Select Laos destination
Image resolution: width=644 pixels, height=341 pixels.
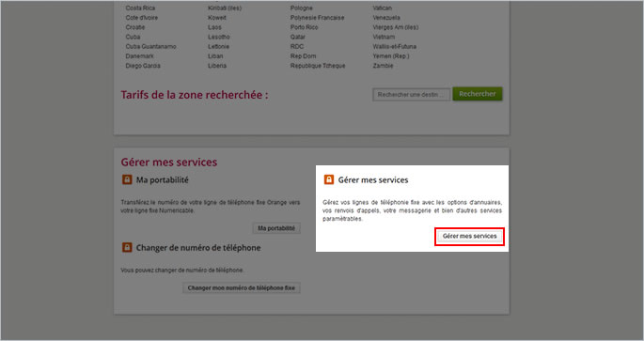(214, 27)
